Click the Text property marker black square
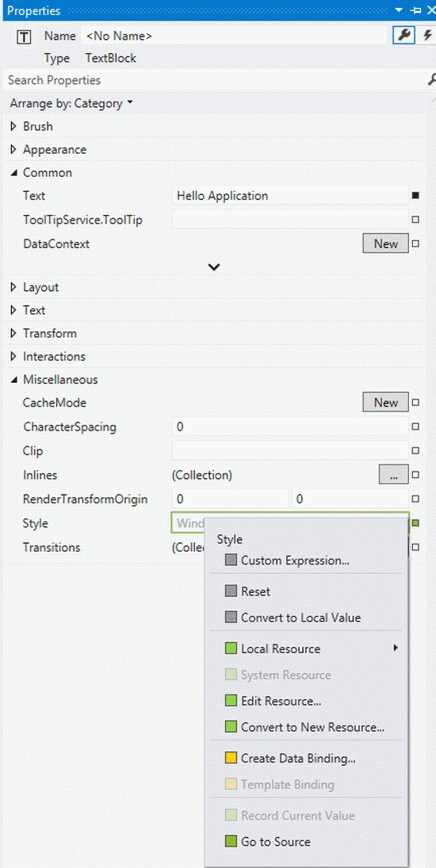This screenshot has height=868, width=436. click(x=415, y=196)
